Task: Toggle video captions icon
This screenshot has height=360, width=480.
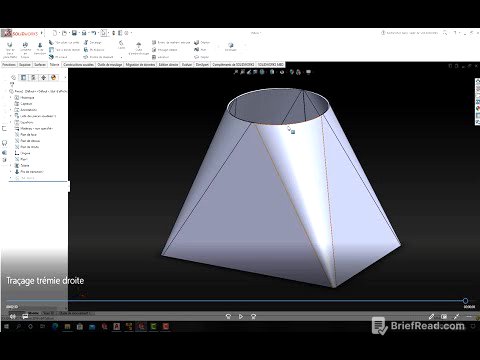Action: [25, 316]
